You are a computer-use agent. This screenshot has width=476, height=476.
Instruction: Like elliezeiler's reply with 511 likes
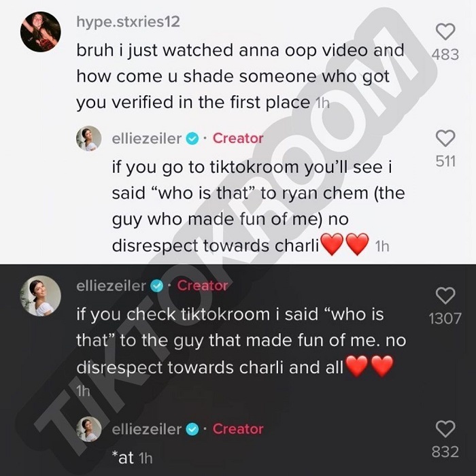tap(445, 138)
